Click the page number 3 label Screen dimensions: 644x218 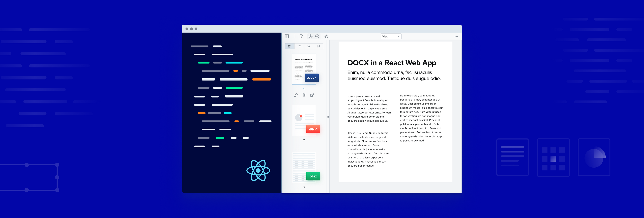(304, 187)
